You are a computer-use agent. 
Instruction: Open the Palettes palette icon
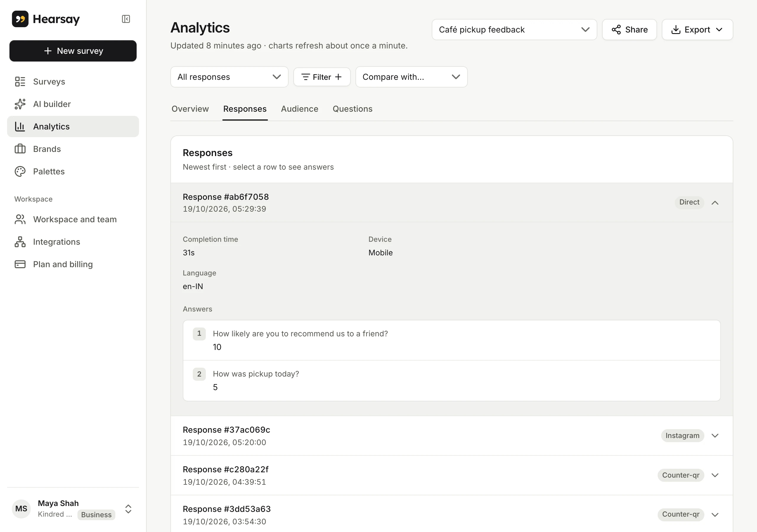(20, 171)
